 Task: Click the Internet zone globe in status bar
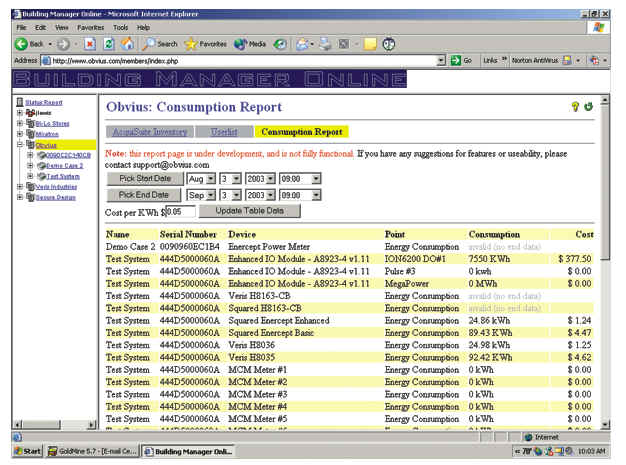pos(528,437)
